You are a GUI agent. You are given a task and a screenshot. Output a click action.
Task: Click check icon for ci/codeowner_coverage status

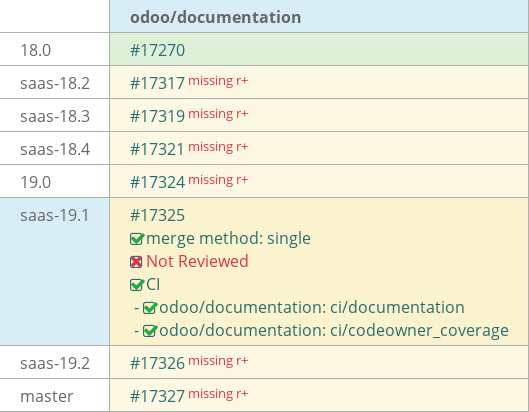point(150,331)
